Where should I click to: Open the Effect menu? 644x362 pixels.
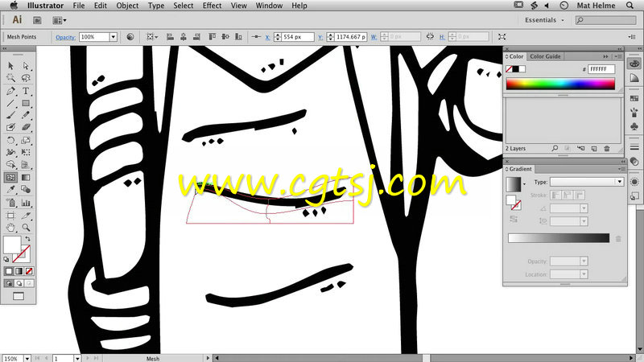(x=212, y=6)
